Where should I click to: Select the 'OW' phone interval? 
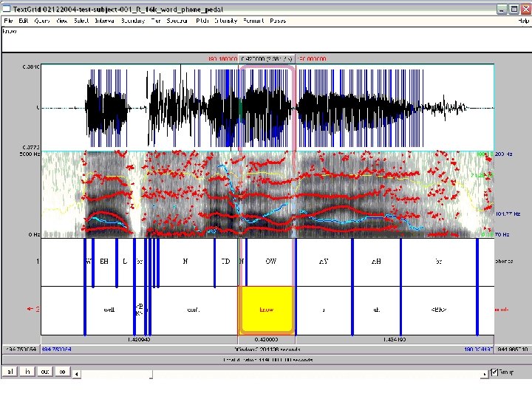point(270,262)
